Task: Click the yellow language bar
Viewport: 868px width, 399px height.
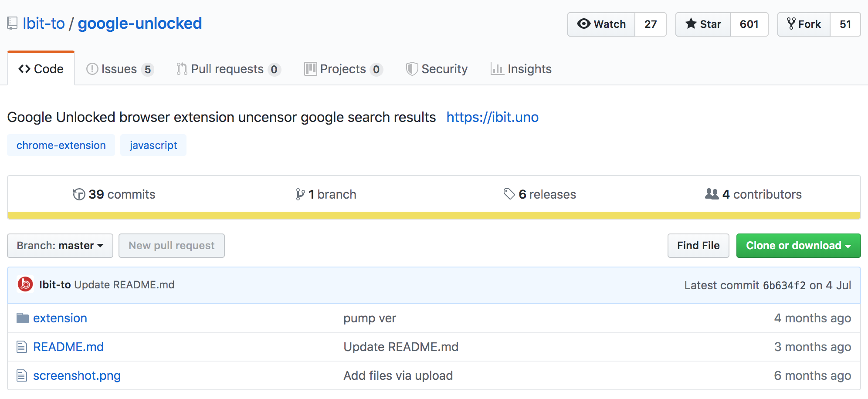Action: click(434, 215)
